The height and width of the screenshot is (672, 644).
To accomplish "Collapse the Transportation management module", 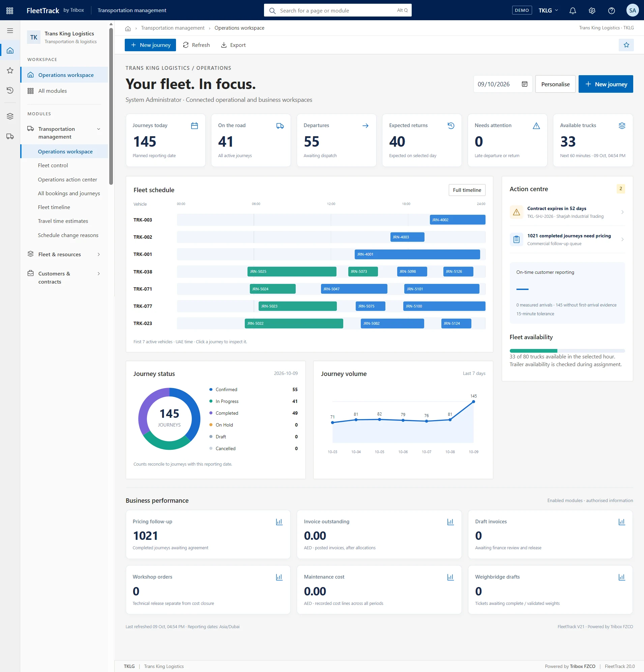I will click(x=99, y=129).
